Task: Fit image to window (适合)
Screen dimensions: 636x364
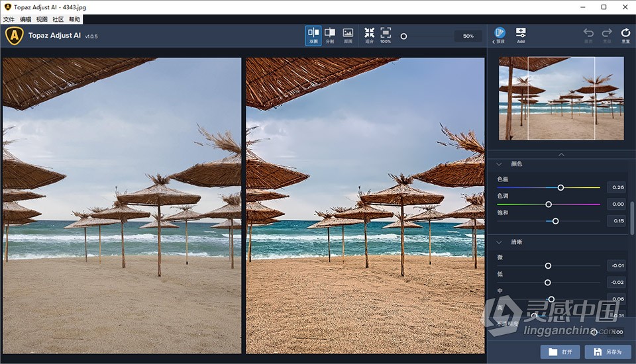Action: [x=369, y=36]
